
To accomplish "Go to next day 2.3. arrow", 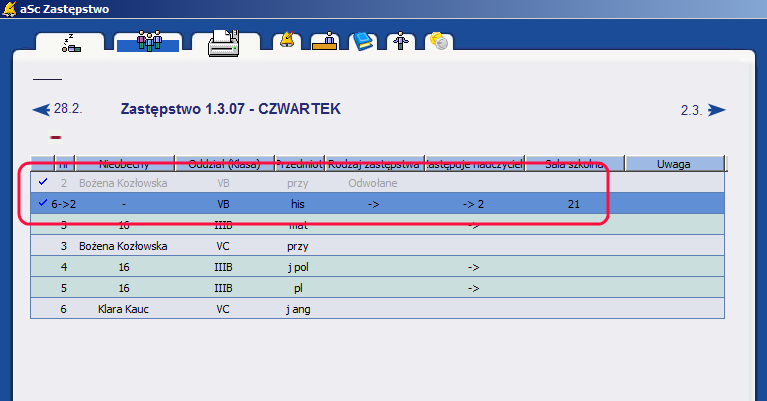I will 716,110.
